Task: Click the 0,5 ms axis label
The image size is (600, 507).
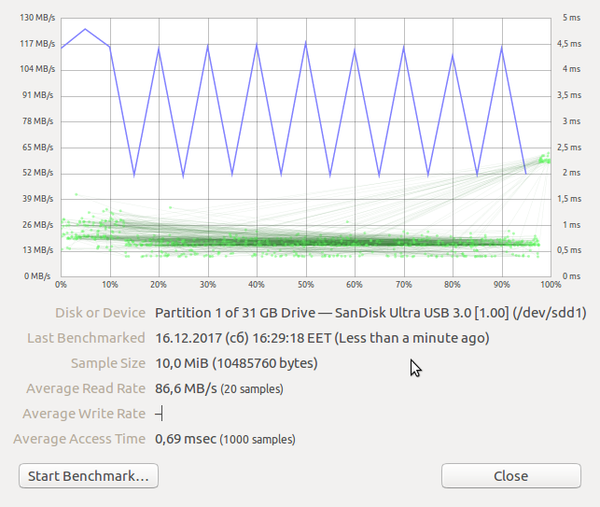Action: 569,250
